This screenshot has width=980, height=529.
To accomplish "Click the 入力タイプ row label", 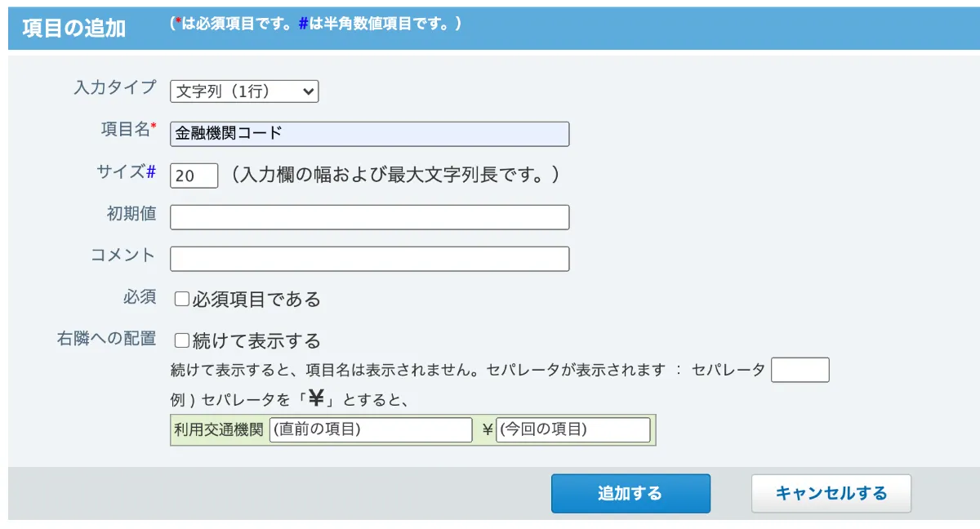I will pos(114,88).
